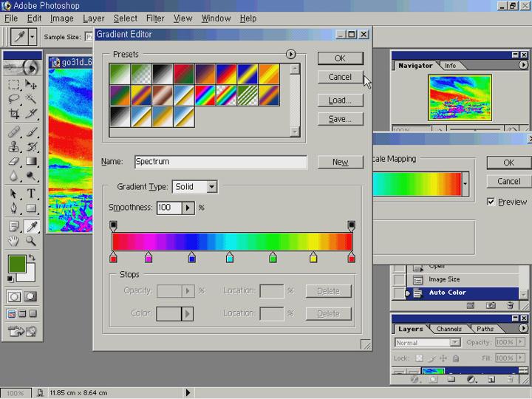Select the Zoom magnifier tool
This screenshot has height=399, width=532.
click(31, 241)
